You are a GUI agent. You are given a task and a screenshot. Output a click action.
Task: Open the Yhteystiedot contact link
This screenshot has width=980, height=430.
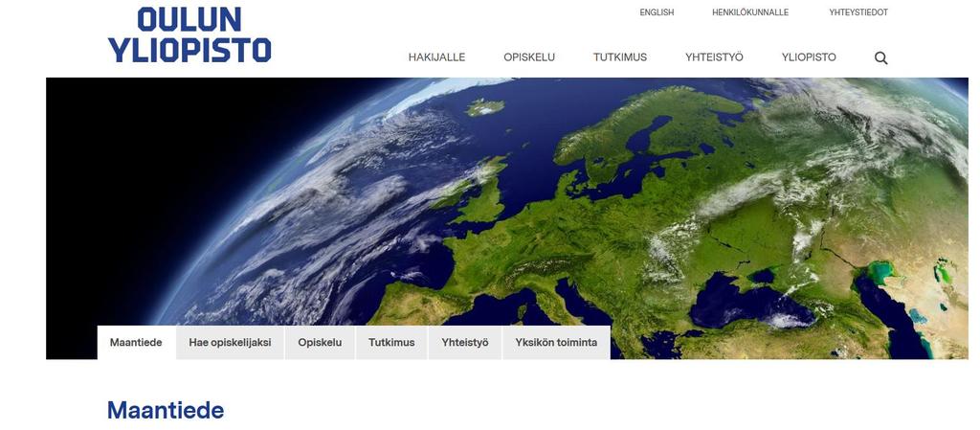[858, 12]
